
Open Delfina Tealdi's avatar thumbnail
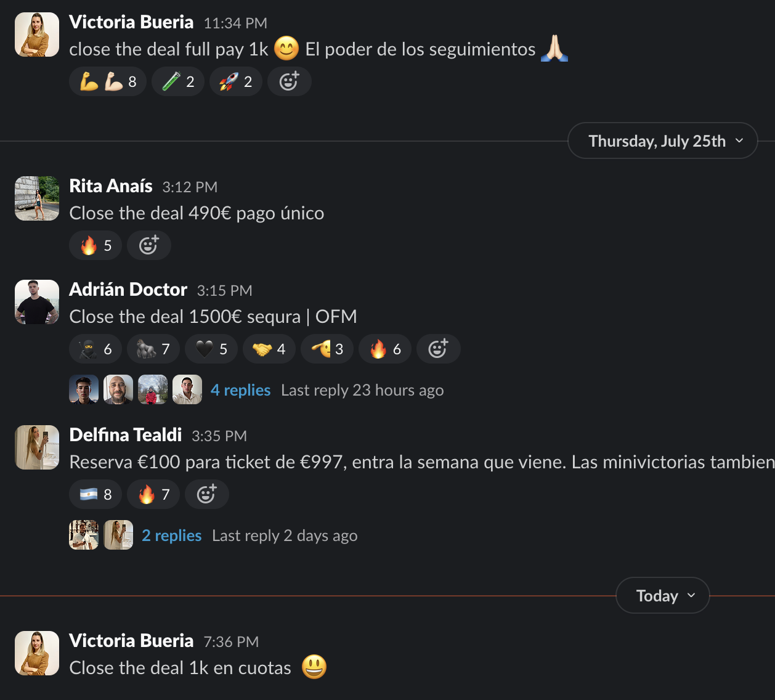(37, 447)
